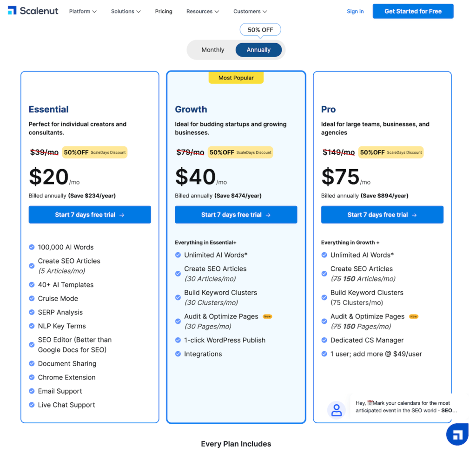The width and height of the screenshot is (476, 453).
Task: Click the checkmark beside Pro Unlimited AI Words
Action: [x=324, y=255]
